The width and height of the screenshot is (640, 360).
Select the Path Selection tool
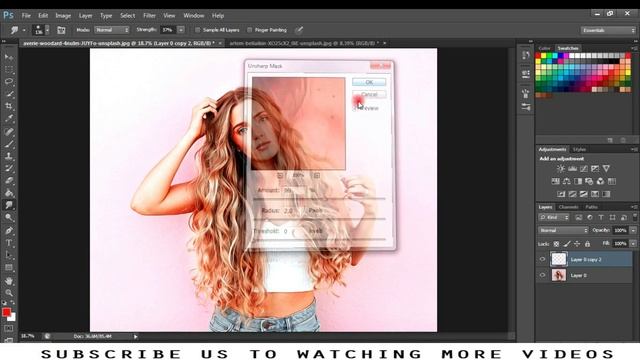9,255
